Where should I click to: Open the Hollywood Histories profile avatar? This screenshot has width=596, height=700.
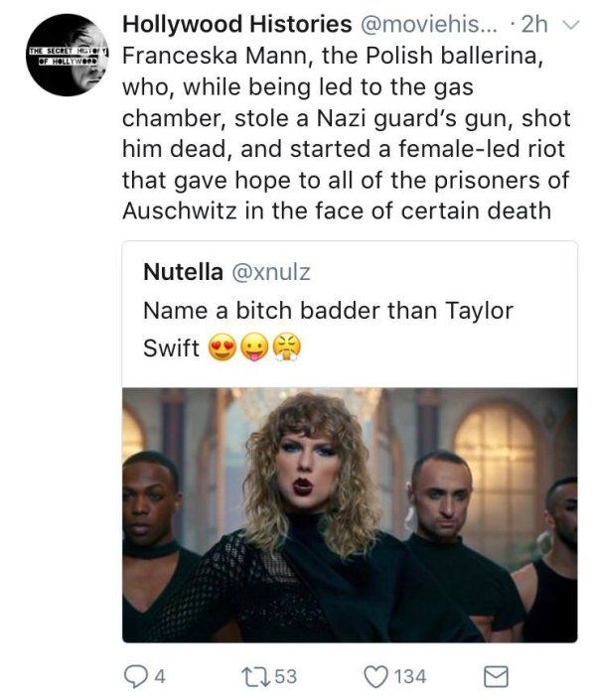pos(67,55)
